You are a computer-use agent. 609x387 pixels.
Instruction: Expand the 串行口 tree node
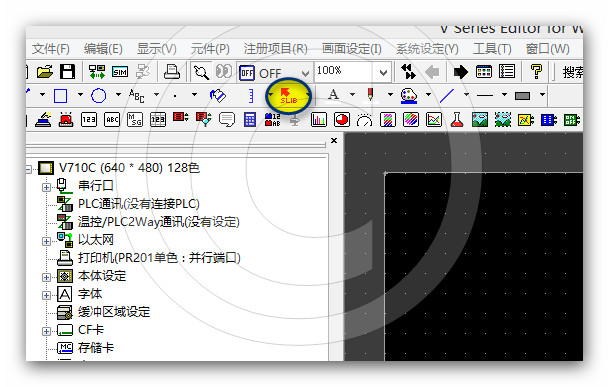[46, 188]
